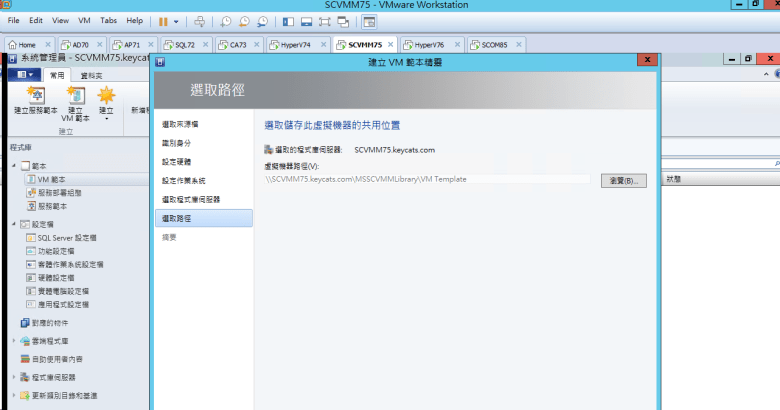
Task: Click the 瀏覽(B)... browse button
Action: click(x=624, y=180)
